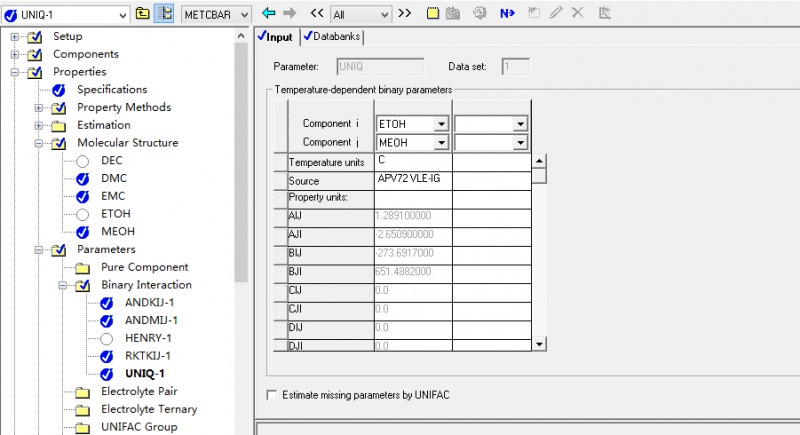Open Component i ETOH dropdown
The height and width of the screenshot is (435, 800).
click(441, 124)
